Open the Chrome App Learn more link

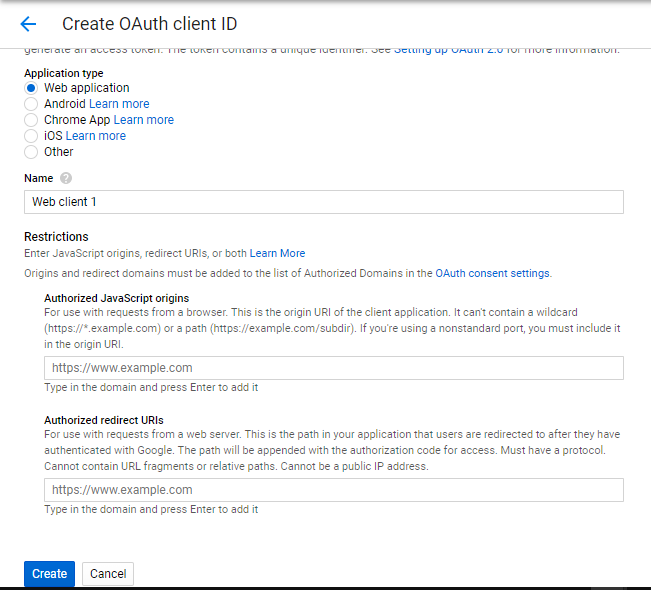[144, 120]
